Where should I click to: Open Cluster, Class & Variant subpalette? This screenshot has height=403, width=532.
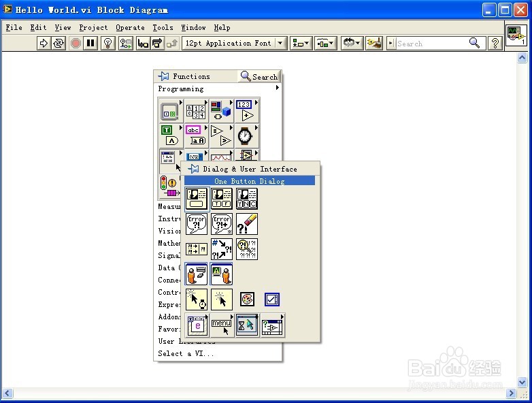tap(221, 111)
